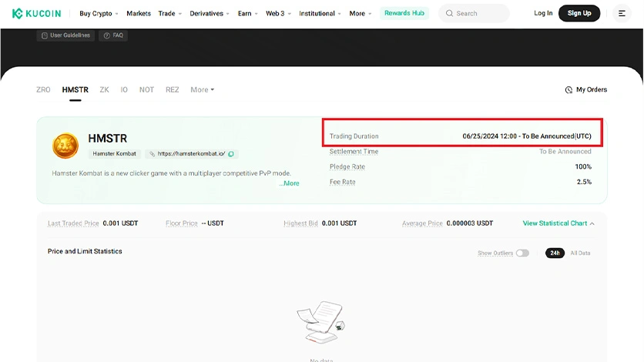Screen dimensions: 644x362
Task: Open the More tokens dropdown tab
Action: [202, 90]
